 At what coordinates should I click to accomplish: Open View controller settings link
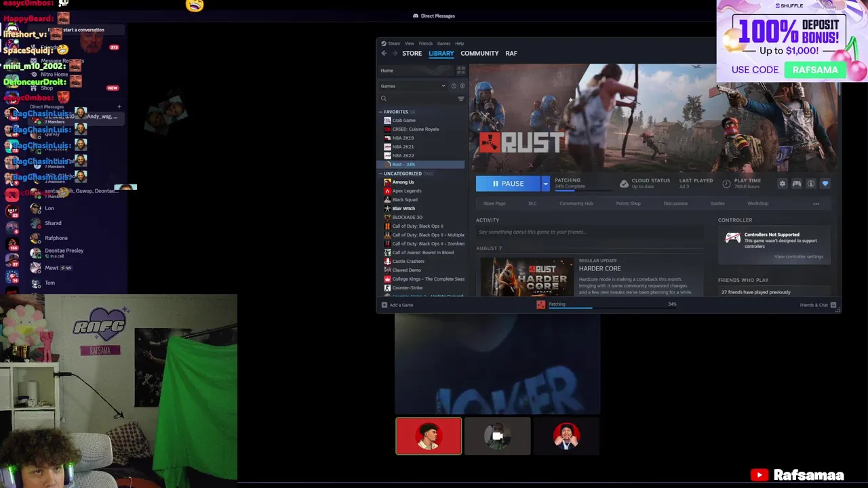(x=799, y=257)
